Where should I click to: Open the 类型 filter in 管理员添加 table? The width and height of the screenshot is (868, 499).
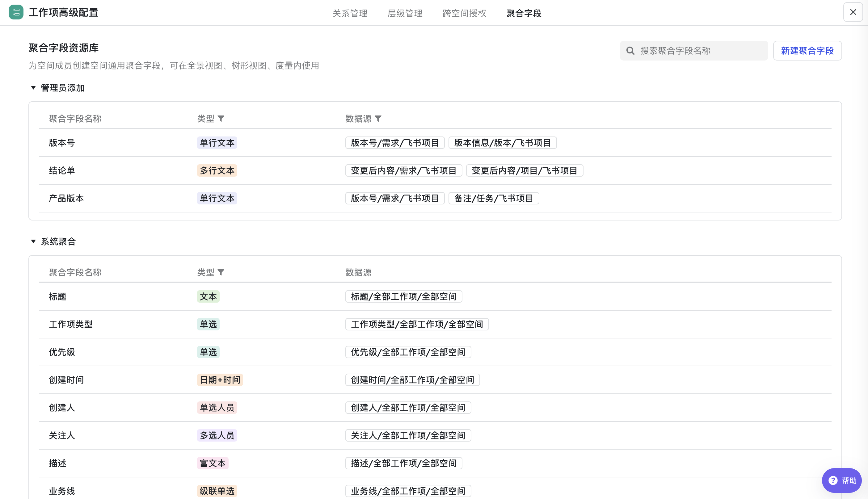[x=221, y=119]
